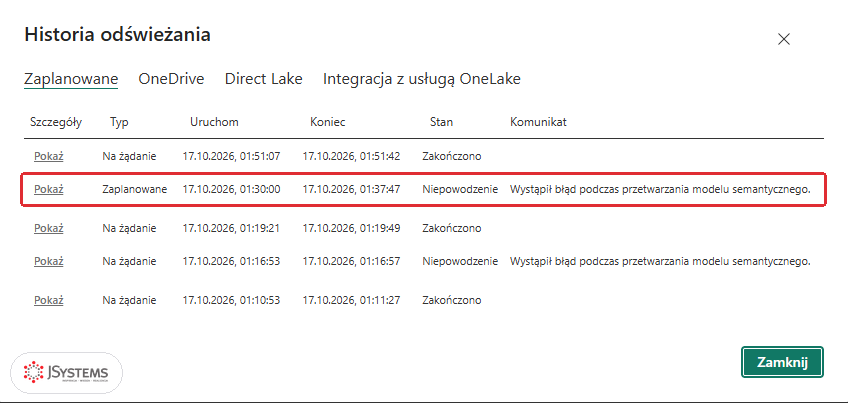Click Zakończono status for 01:51:07 refresh

[452, 156]
